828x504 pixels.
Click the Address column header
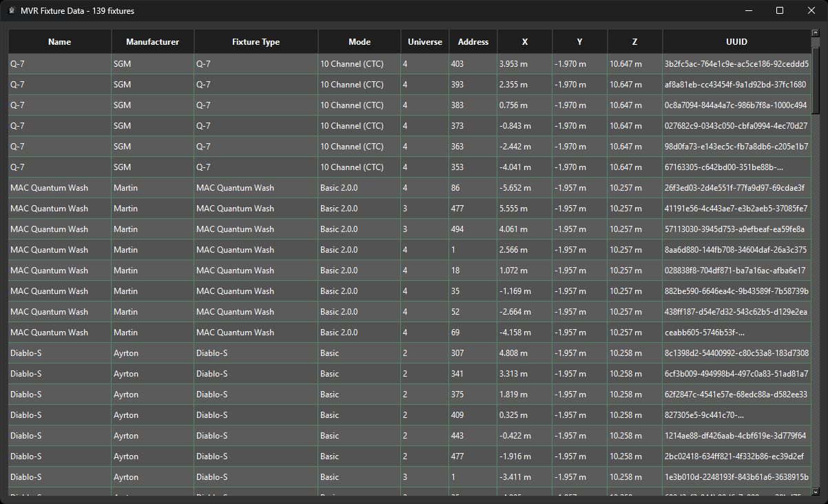click(x=473, y=42)
